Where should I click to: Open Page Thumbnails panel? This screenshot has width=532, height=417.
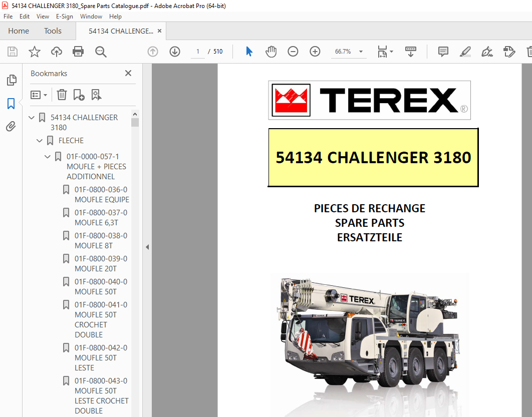pyautogui.click(x=11, y=80)
